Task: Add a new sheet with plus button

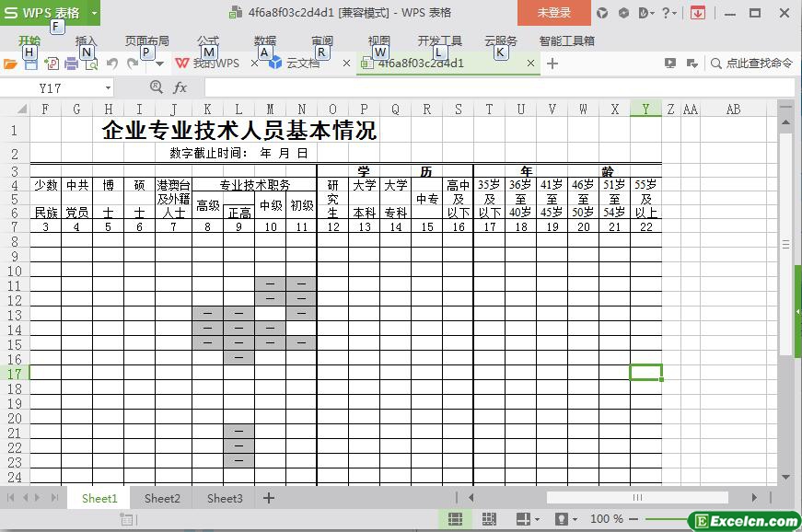Action: (x=269, y=498)
